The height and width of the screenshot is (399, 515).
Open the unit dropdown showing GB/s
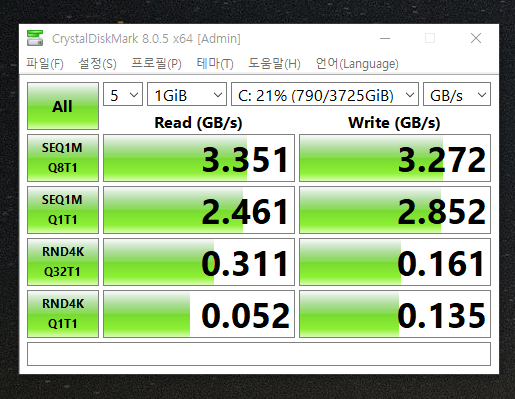click(x=457, y=94)
